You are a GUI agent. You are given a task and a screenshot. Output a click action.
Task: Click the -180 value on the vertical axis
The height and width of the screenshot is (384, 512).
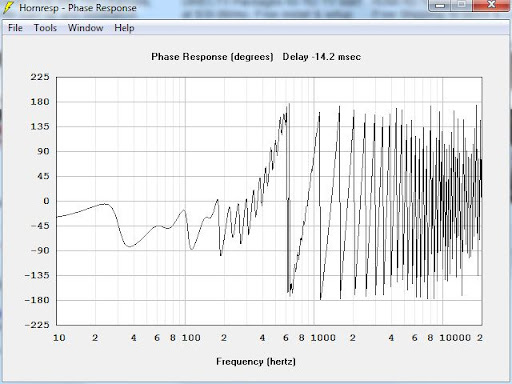tap(37, 300)
